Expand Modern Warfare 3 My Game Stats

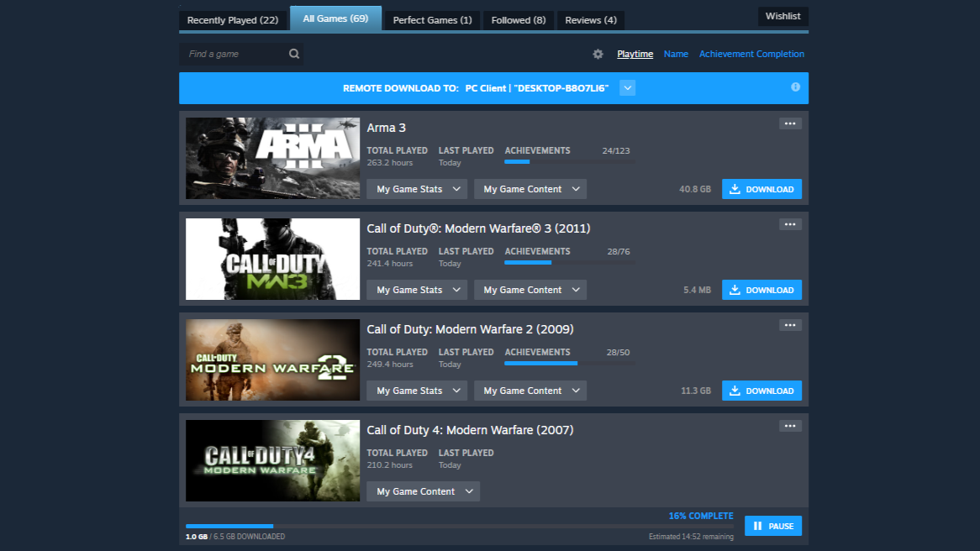pos(417,290)
